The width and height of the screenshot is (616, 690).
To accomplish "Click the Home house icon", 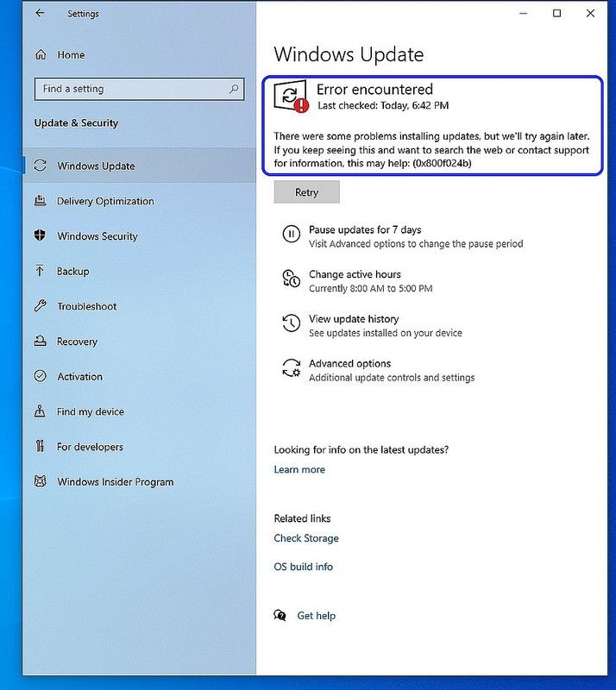I will tap(41, 54).
